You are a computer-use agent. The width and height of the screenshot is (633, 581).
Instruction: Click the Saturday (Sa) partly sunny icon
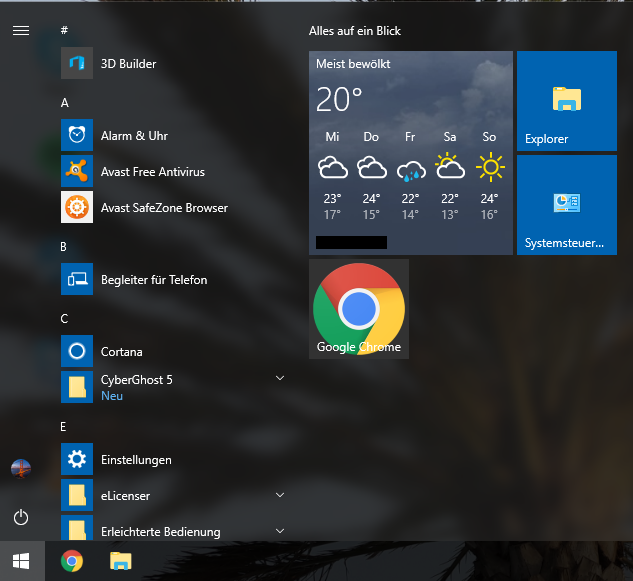click(450, 166)
